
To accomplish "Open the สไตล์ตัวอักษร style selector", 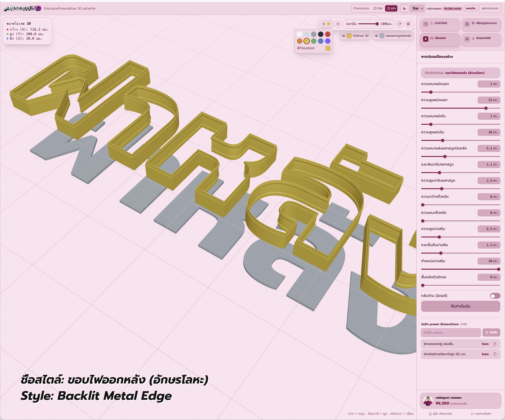I will (461, 73).
